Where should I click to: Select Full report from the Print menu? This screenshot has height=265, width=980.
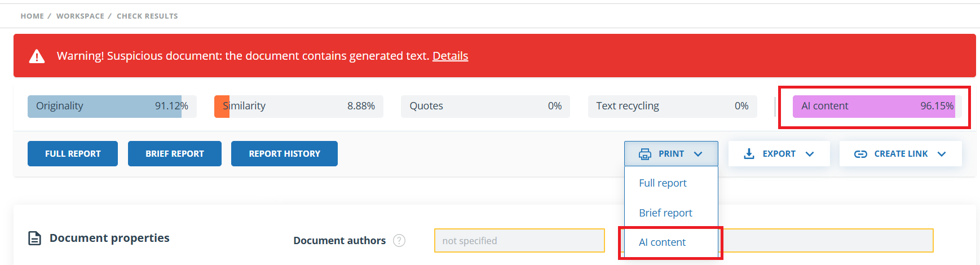point(663,183)
